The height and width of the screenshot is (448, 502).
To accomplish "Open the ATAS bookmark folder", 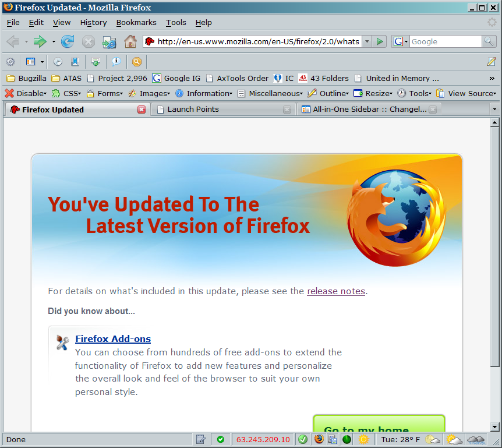I will [66, 79].
